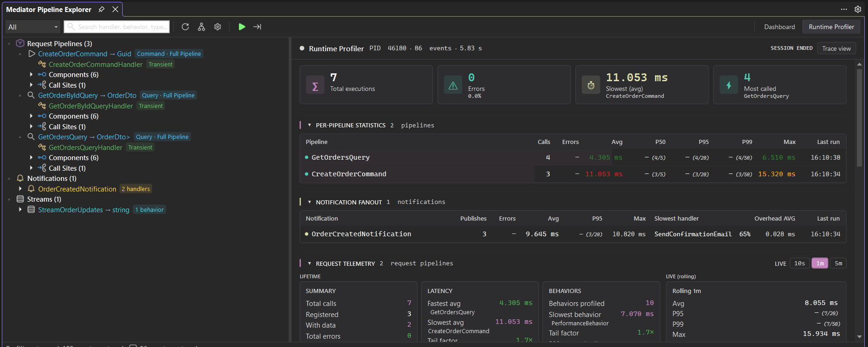Start profiling with green play button
Screen dimensions: 868x347
[x=242, y=27]
